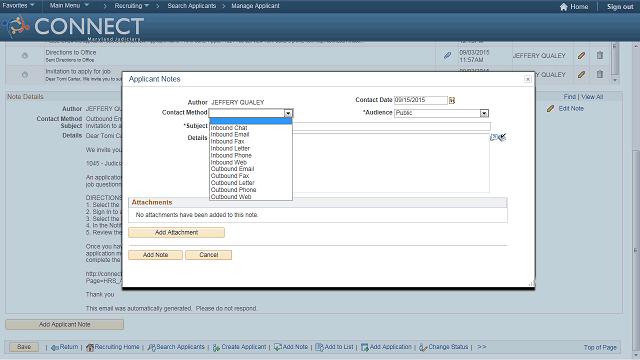This screenshot has width=640, height=360.
Task: Show more actions with the >> expander
Action: [482, 347]
